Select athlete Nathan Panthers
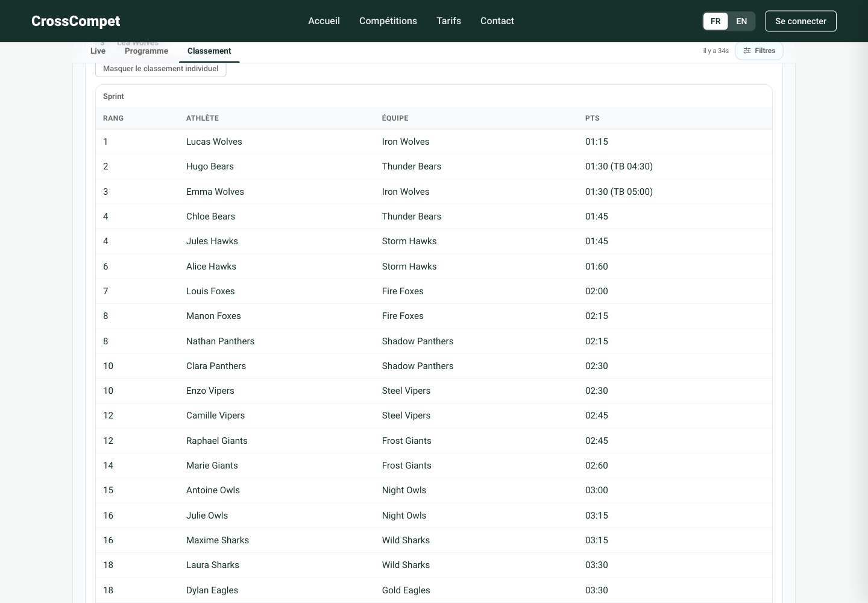Viewport: 868px width, 603px height. tap(220, 341)
